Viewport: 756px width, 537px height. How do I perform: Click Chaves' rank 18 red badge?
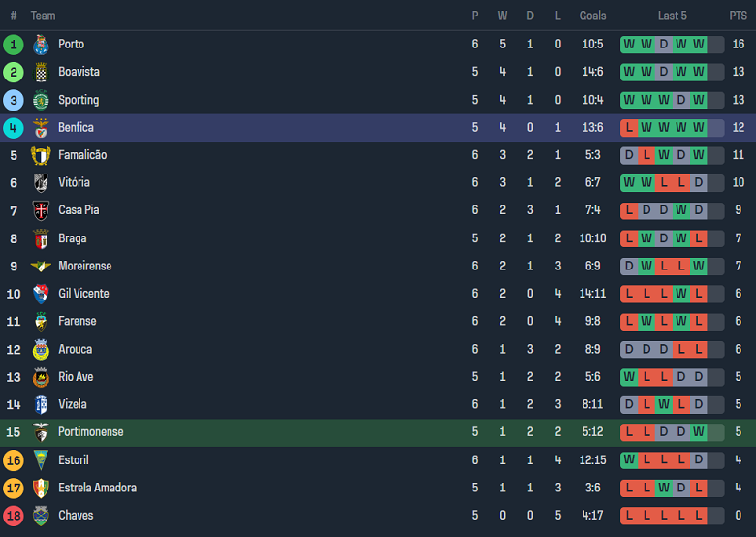pyautogui.click(x=14, y=516)
